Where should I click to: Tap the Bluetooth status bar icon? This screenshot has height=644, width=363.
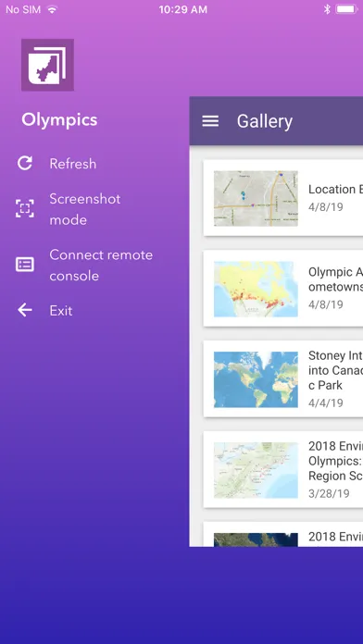click(x=327, y=9)
